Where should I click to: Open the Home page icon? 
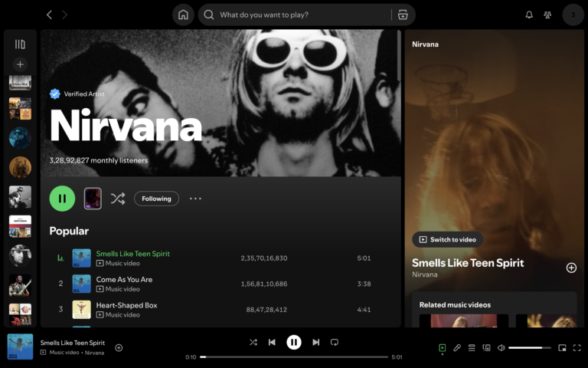183,15
